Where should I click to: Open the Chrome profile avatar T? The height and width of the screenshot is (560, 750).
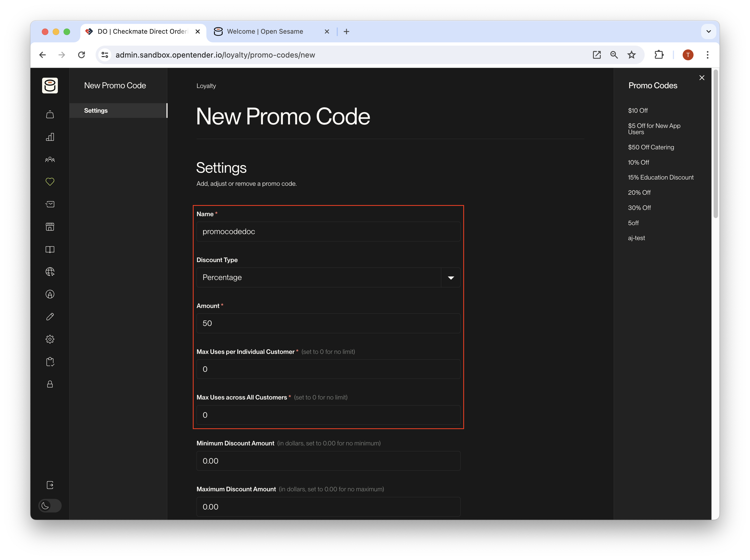688,55
